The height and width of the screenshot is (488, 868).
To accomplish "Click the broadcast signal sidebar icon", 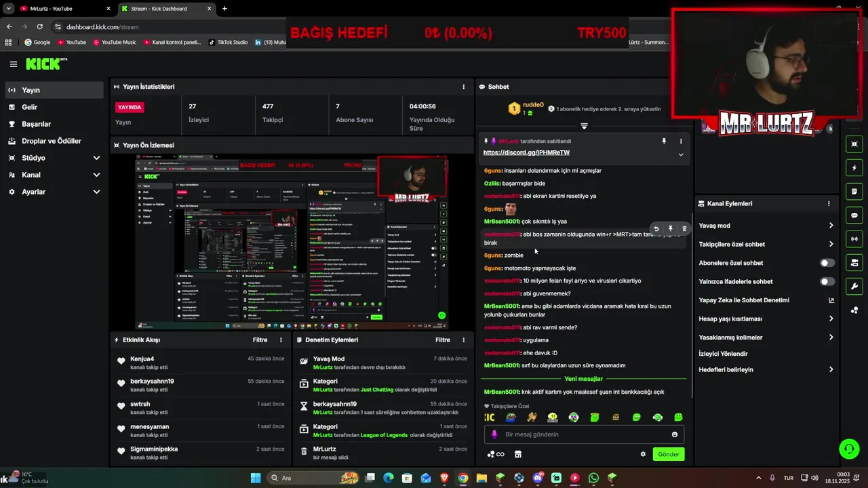I will pos(854,239).
